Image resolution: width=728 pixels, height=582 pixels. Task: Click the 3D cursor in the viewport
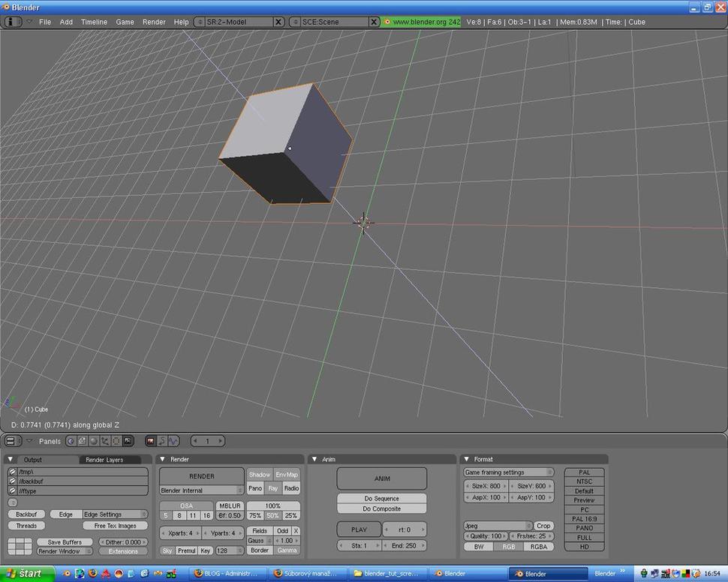click(363, 222)
